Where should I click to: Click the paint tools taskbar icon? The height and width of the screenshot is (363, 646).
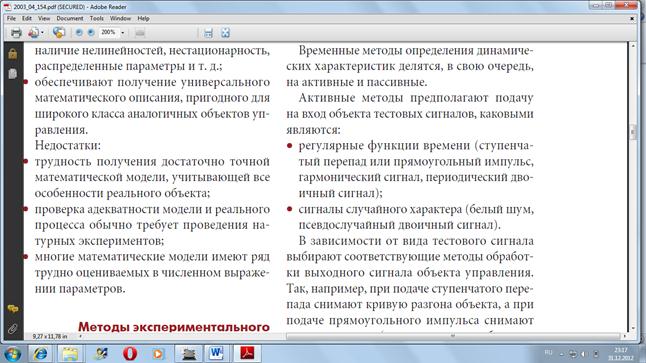point(101,354)
